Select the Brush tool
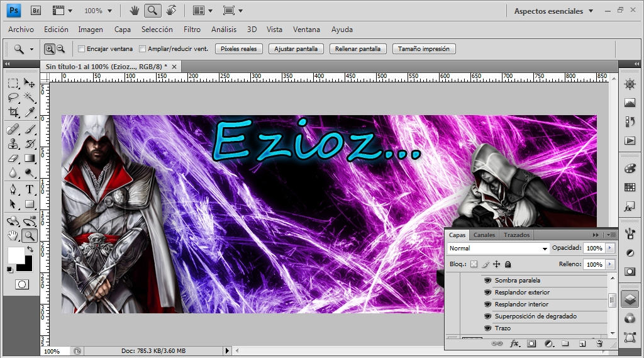Viewport: 644px width, 358px height. point(29,130)
